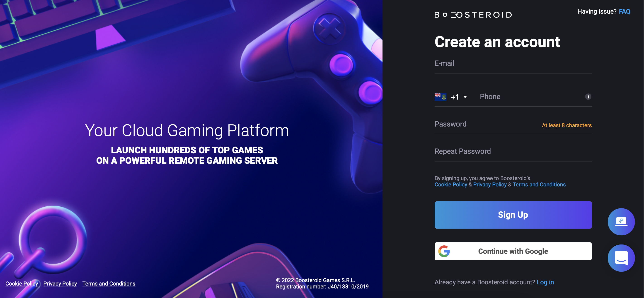This screenshot has height=298, width=644.
Task: Open the chat support bubble
Action: [621, 258]
